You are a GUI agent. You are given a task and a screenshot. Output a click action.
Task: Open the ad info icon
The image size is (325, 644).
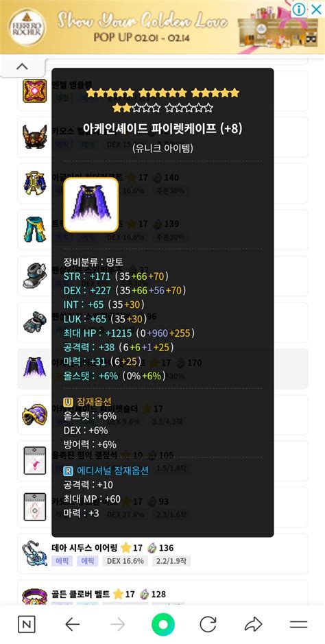point(299,9)
